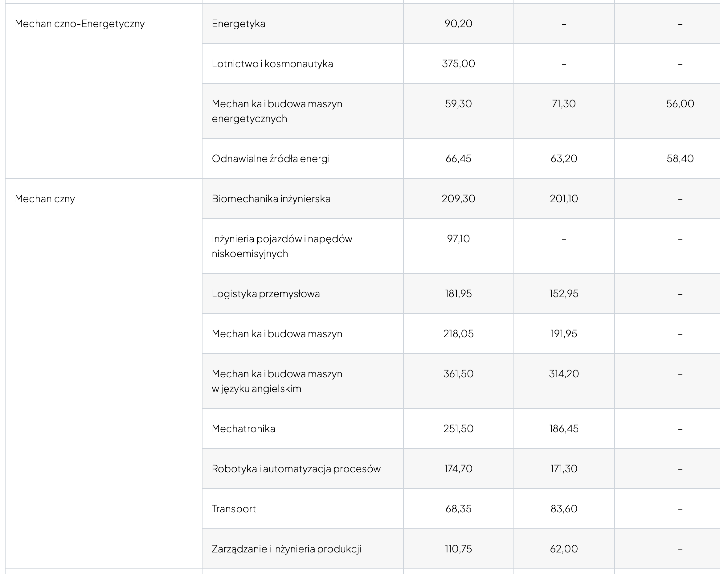Click the 375,00 value for Lotnictwo
The height and width of the screenshot is (574, 728).
click(x=458, y=64)
